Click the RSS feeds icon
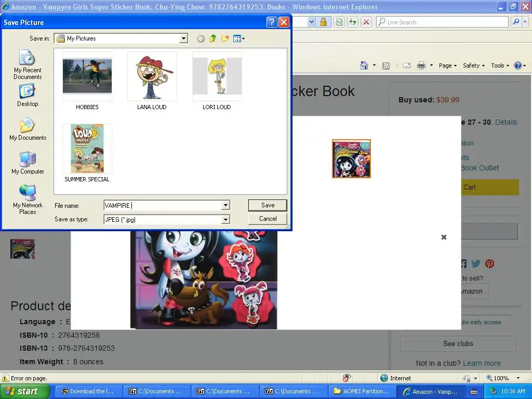This screenshot has height=399, width=532. (x=386, y=66)
